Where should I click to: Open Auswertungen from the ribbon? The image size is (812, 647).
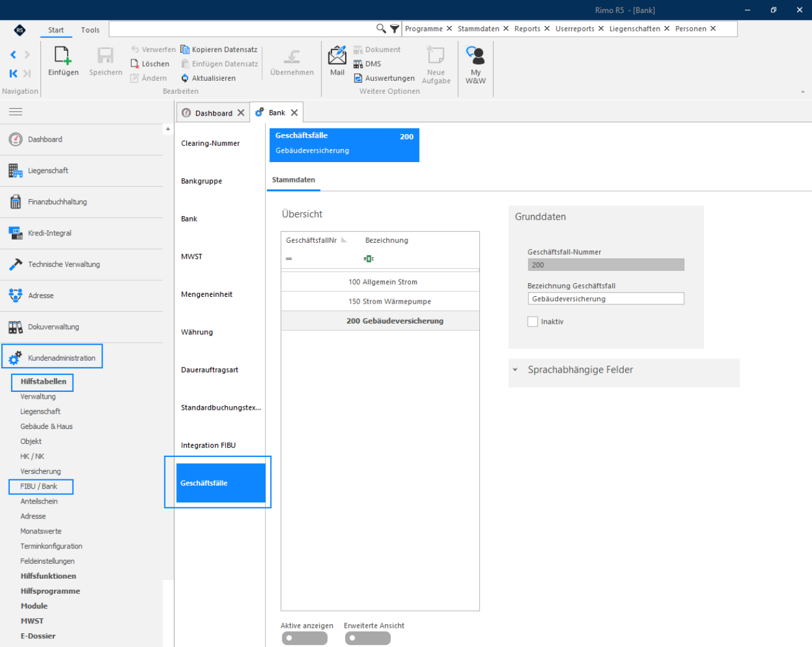coord(384,78)
